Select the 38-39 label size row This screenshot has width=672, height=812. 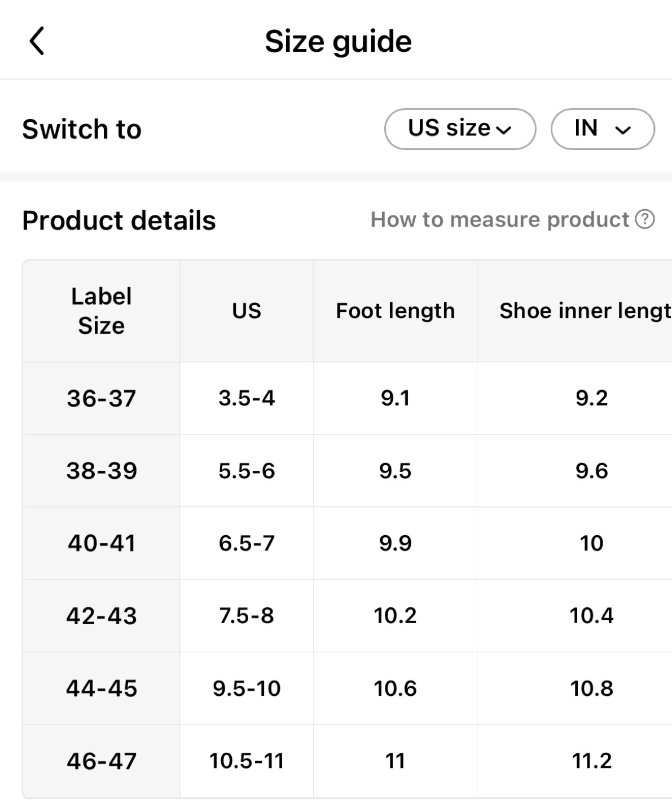click(x=102, y=471)
